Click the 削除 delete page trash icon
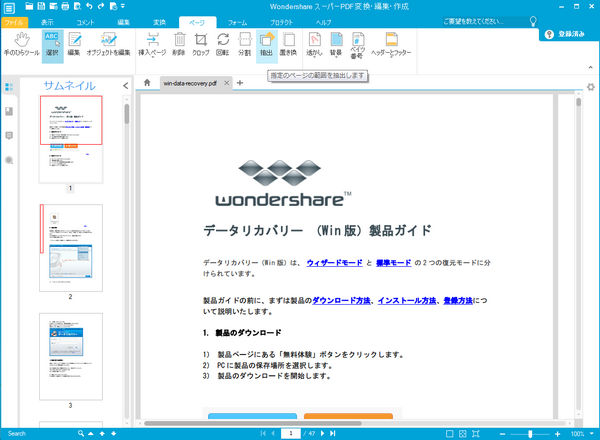Screen dimensions: 600x440 (179, 45)
